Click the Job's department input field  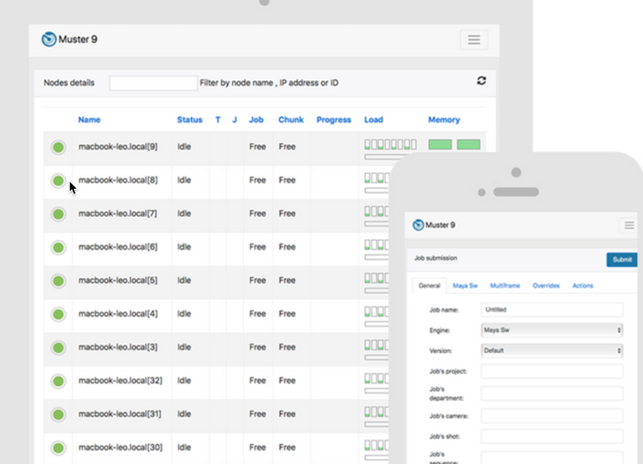coord(552,393)
